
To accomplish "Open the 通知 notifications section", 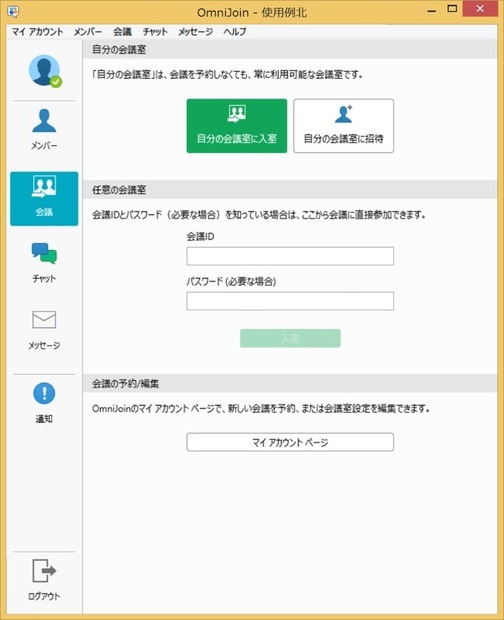I will coord(44,403).
